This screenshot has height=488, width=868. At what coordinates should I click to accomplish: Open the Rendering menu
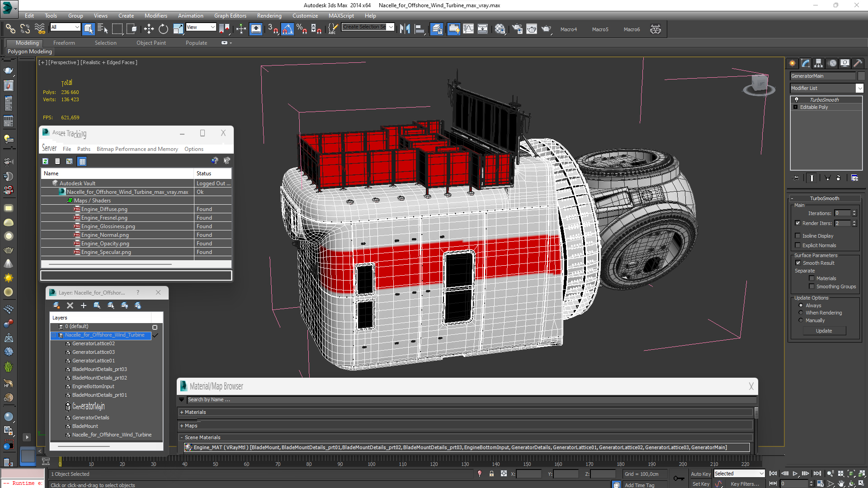click(x=269, y=15)
